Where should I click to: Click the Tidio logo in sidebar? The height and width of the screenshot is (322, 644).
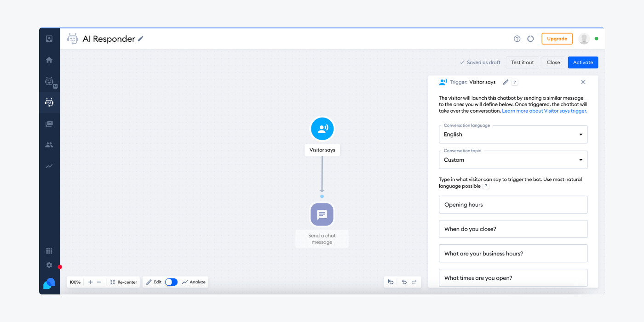point(49,284)
